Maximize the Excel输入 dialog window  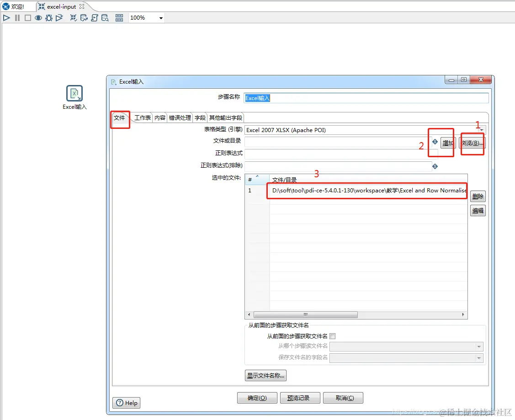pos(464,80)
